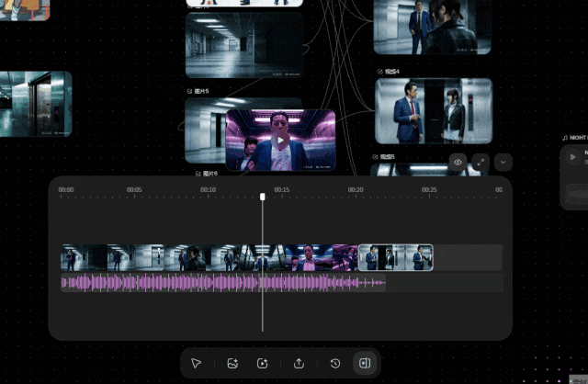The height and width of the screenshot is (384, 588).
Task: Select the highlighted elevator clip at timeline end
Action: 396,257
